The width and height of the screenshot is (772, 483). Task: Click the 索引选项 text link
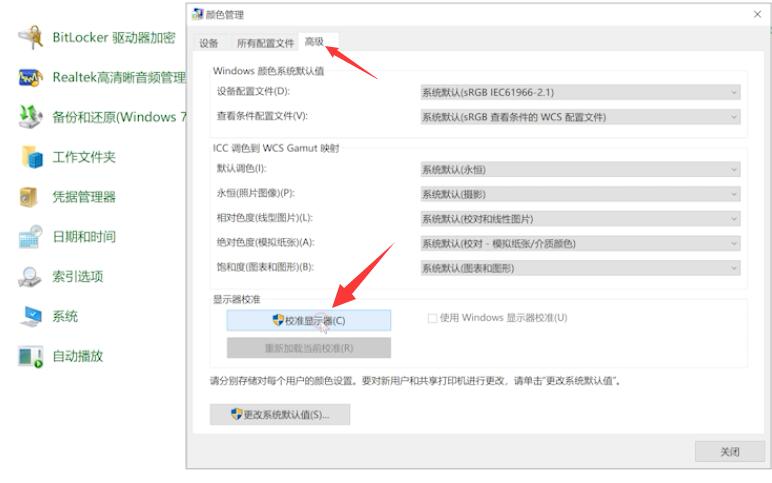(x=78, y=277)
